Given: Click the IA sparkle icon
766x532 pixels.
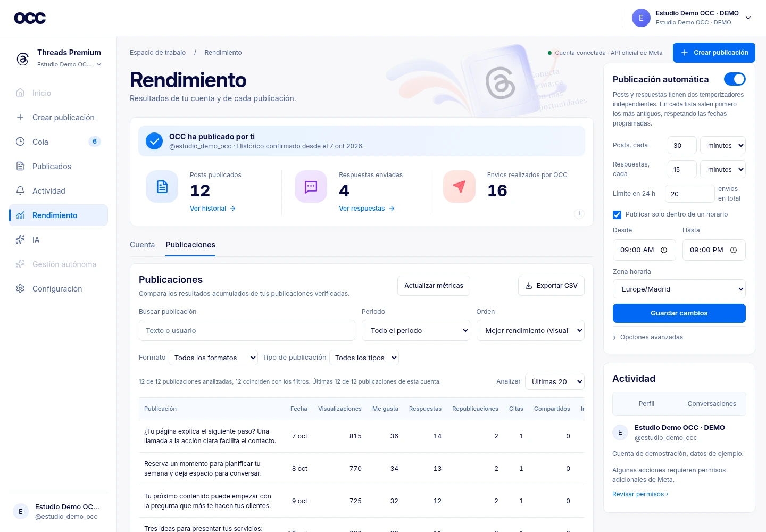Looking at the screenshot, I should click(20, 239).
